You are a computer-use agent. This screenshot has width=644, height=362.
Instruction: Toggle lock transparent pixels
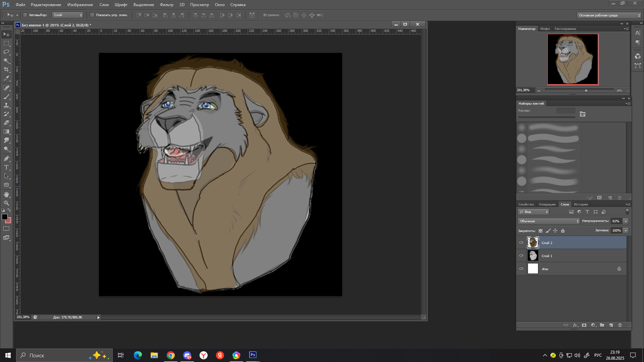[540, 231]
